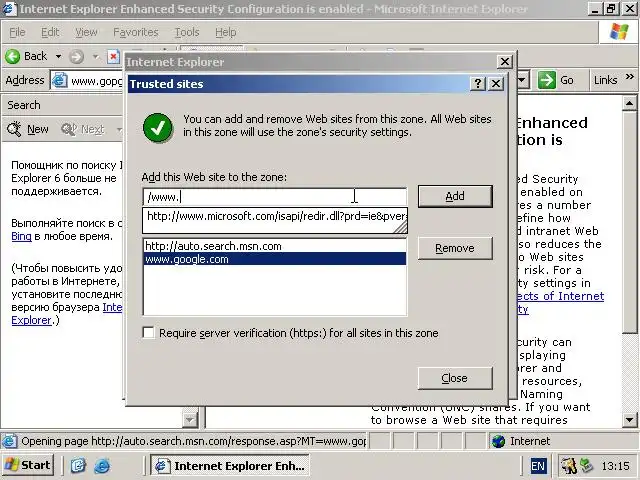This screenshot has width=640, height=480.
Task: Click the 'ects of Internet' link on page
Action: click(x=560, y=296)
